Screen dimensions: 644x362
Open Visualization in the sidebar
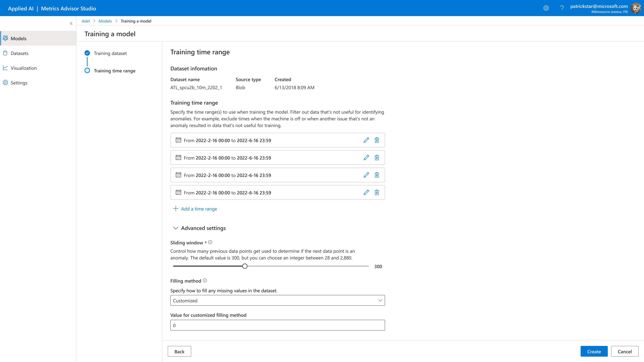tap(23, 68)
